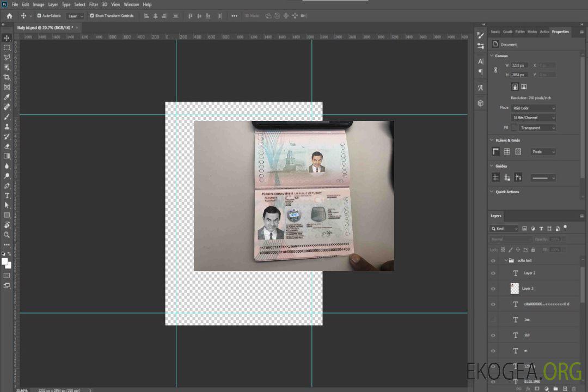The width and height of the screenshot is (588, 392).
Task: Open the Transparent fill dropdown
Action: 537,128
